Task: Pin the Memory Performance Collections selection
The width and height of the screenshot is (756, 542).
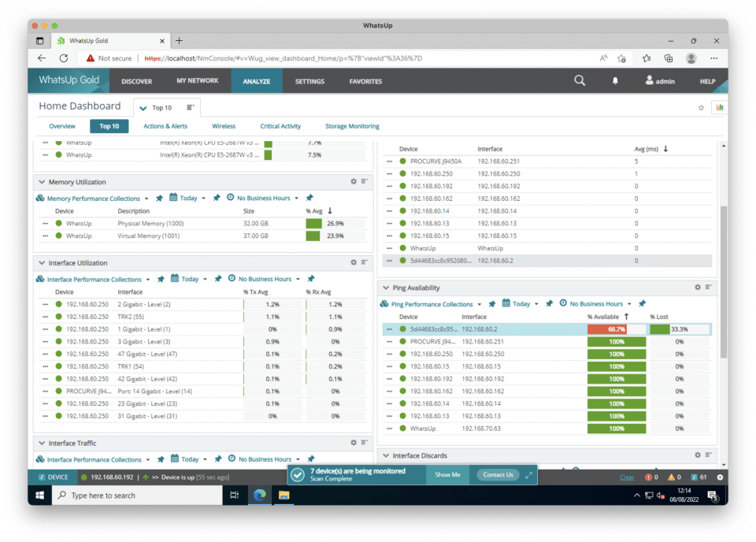Action: pos(160,199)
